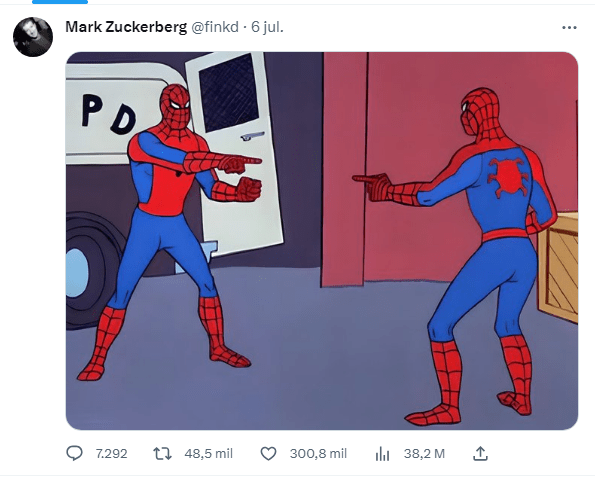The height and width of the screenshot is (479, 595).
Task: Click the 38,2 M views count
Action: coord(424,454)
